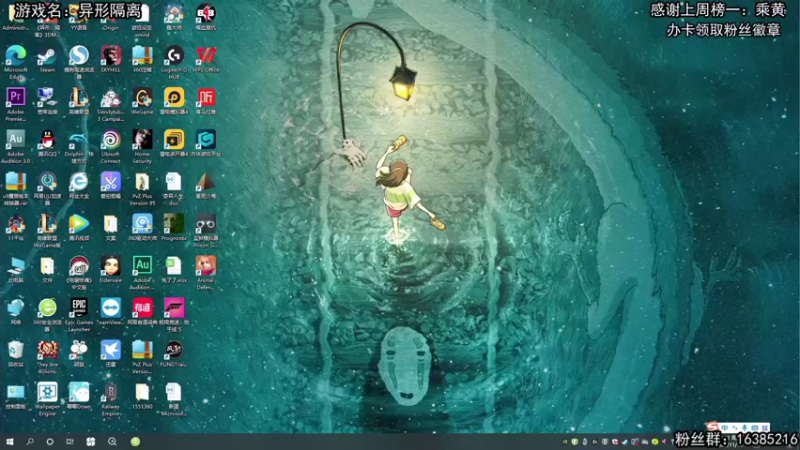Select the WeGame desktop icon
The image size is (800, 450).
click(142, 97)
